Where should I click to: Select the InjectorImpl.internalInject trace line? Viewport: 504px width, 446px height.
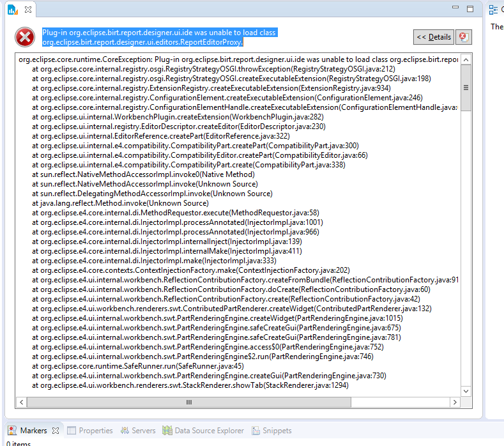point(167,242)
